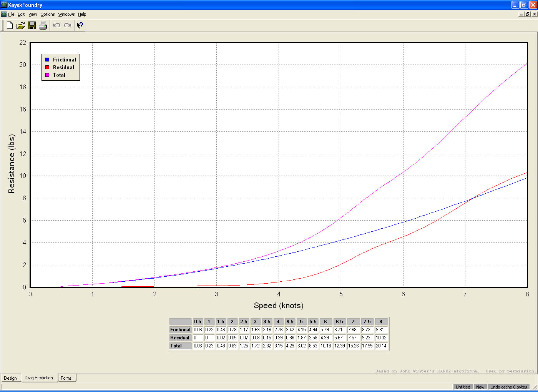538x392 pixels.
Task: Open the Options menu
Action: [x=48, y=14]
